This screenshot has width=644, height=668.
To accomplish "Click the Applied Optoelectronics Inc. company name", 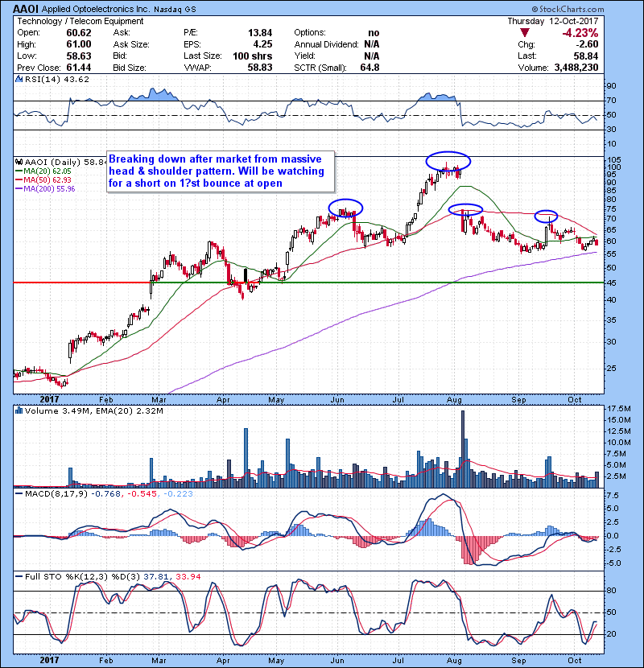I will [x=96, y=10].
